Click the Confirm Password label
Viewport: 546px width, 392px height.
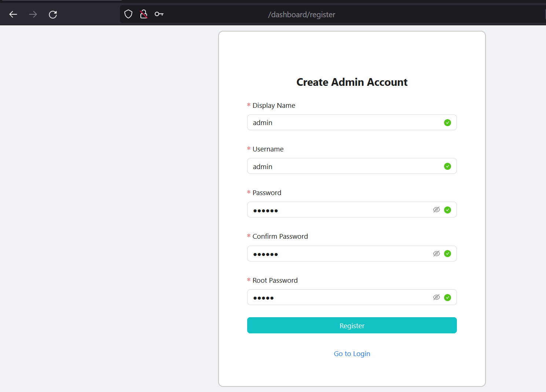tap(280, 236)
